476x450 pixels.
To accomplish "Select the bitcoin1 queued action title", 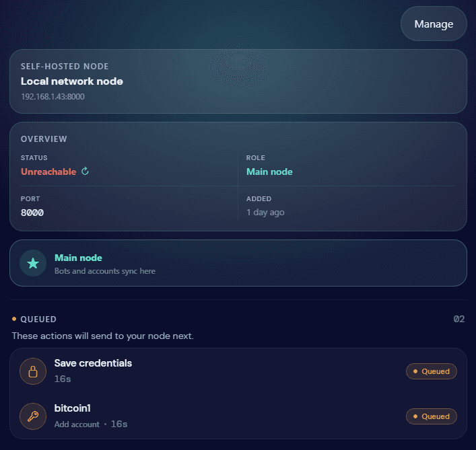I will click(x=73, y=408).
